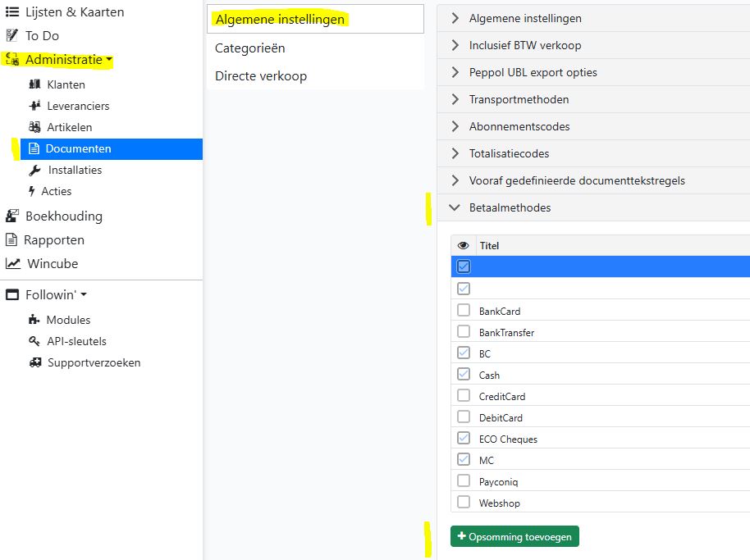Open the Rapporten page

(x=54, y=240)
